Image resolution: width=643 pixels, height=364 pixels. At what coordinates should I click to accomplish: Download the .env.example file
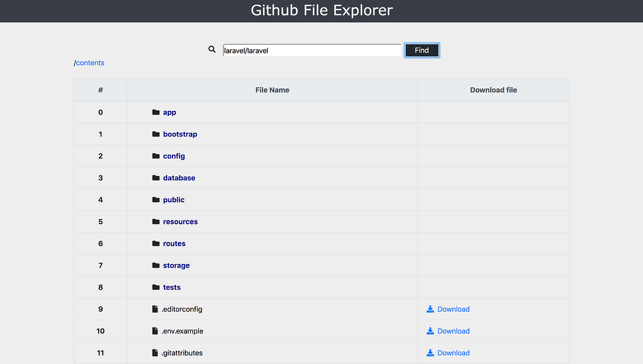454,331
